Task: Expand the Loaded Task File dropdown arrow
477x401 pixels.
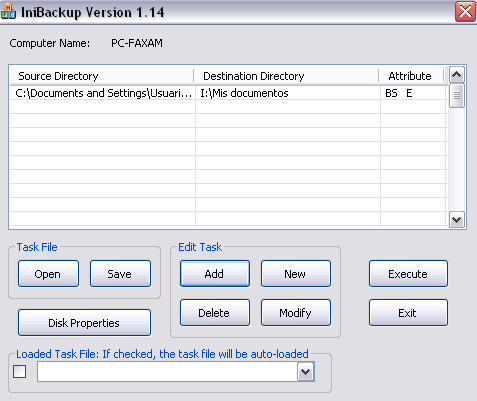Action: click(306, 372)
